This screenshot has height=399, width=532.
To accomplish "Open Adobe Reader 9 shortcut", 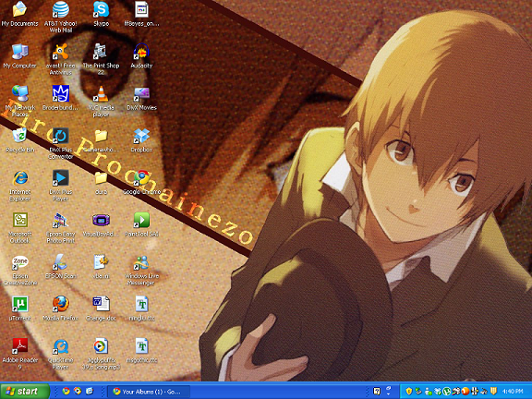I will (x=19, y=346).
